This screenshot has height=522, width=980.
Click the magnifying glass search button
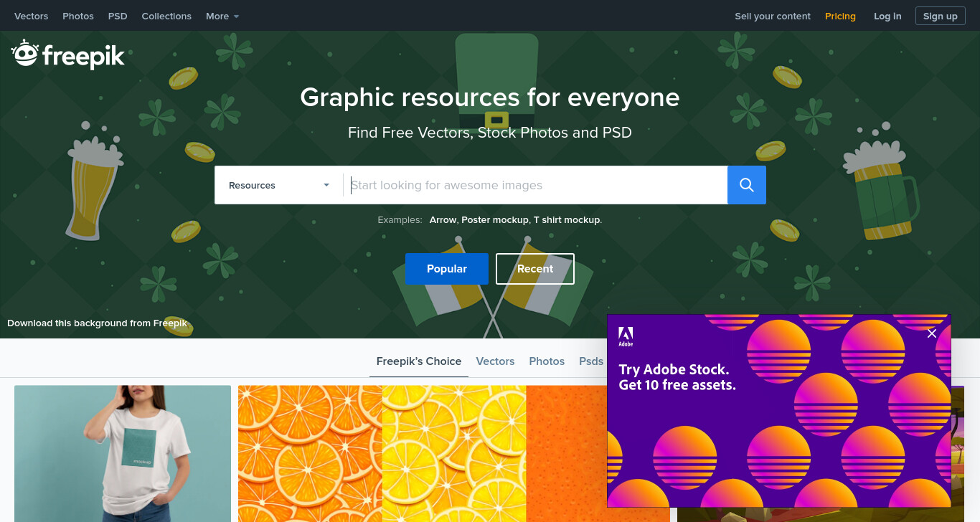pyautogui.click(x=747, y=185)
